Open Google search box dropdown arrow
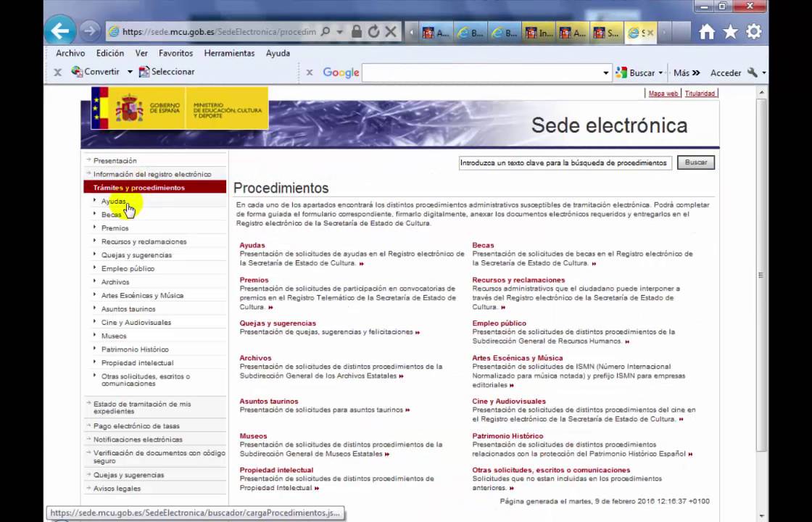 [605, 73]
